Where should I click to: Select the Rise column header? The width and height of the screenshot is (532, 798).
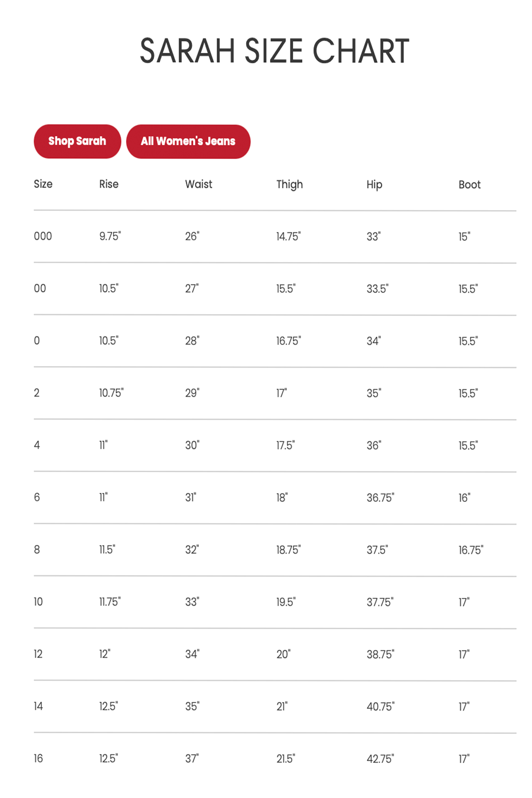109,184
